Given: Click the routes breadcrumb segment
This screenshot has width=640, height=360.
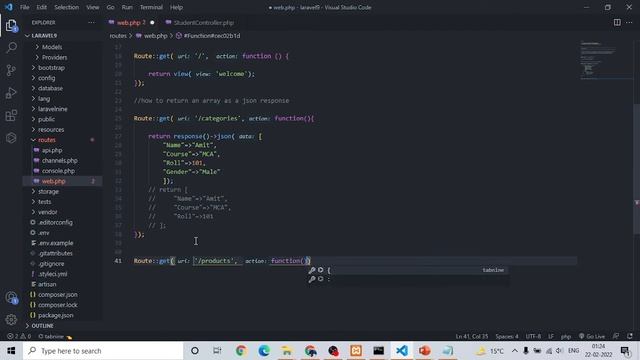Looking at the screenshot, I should 118,36.
